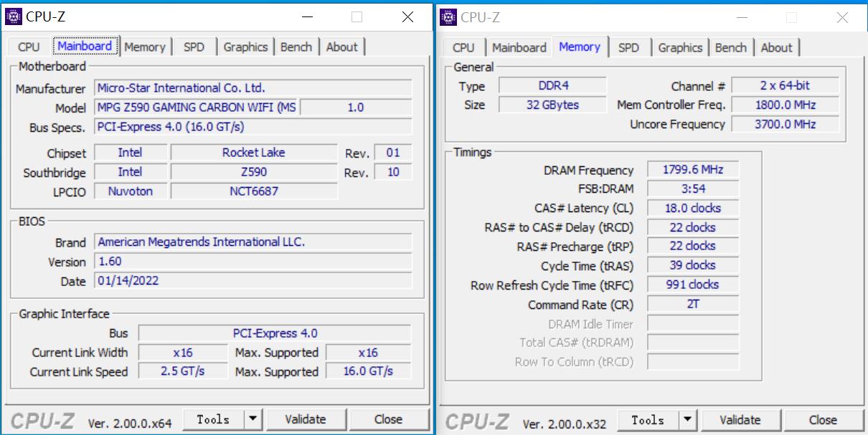Switch the Memory window to the Mainboard tab

tap(519, 47)
